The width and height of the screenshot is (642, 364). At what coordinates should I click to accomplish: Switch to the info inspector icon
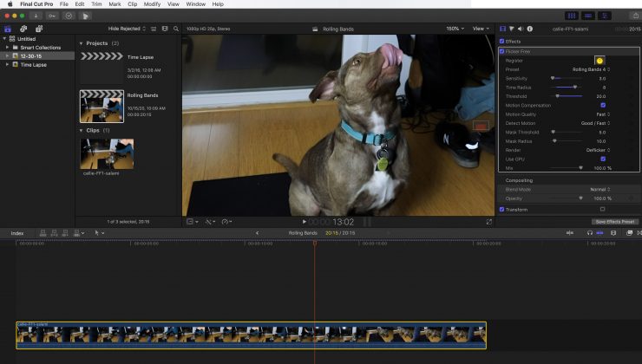point(529,29)
